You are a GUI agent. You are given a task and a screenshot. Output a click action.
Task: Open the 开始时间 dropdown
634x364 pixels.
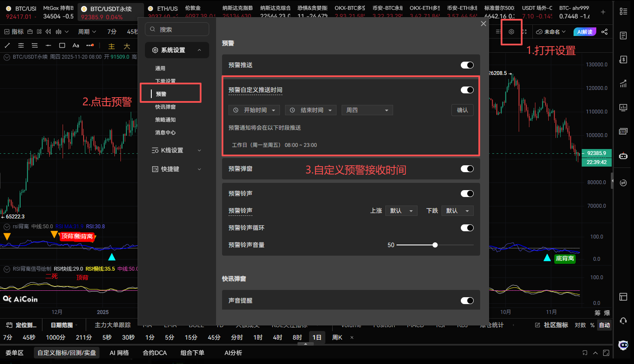[255, 110]
